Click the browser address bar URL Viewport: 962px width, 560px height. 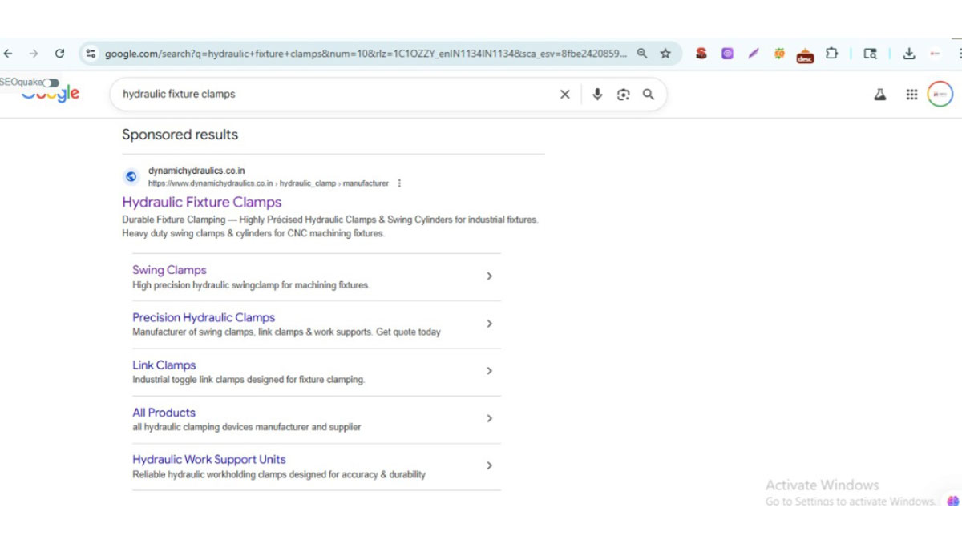(366, 54)
